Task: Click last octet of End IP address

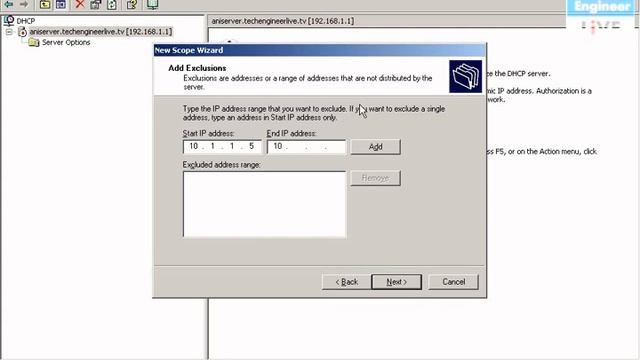Action: click(336, 147)
